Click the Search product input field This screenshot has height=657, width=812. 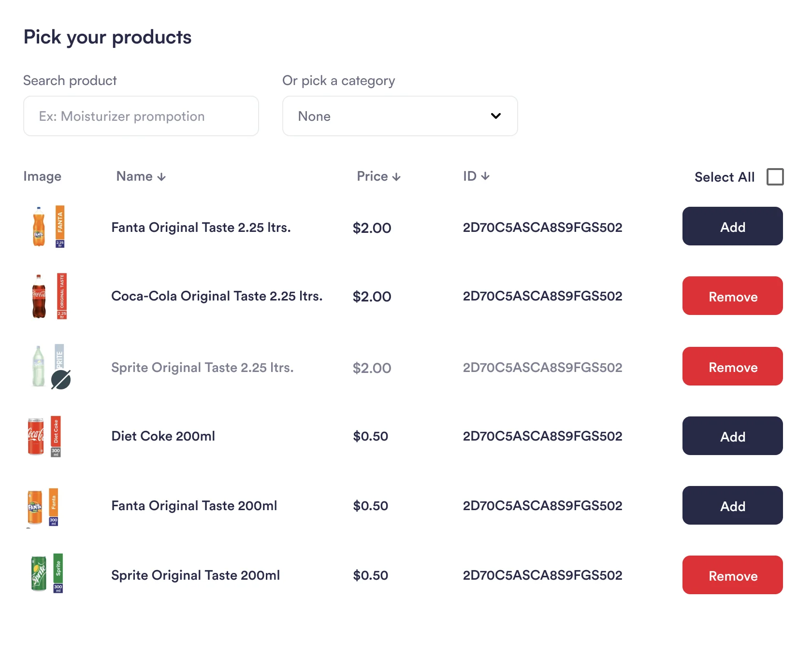[141, 116]
